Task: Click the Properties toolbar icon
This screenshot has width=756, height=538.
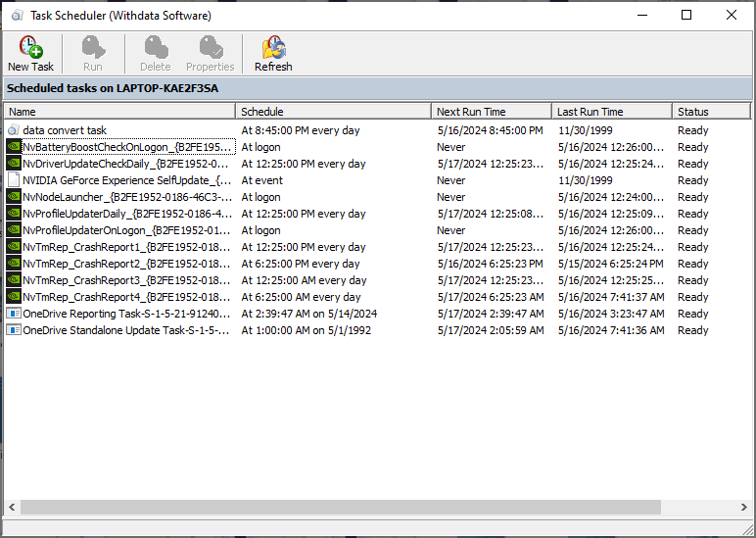Action: [210, 47]
